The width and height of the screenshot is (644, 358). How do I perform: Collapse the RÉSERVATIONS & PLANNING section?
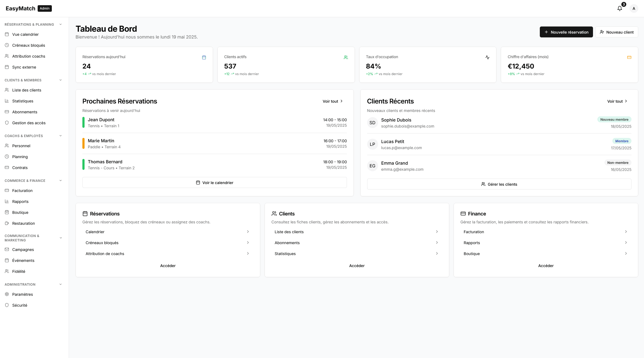(60, 24)
